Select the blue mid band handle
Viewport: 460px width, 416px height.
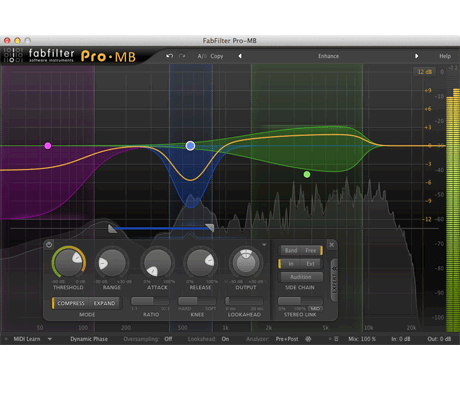[190, 146]
